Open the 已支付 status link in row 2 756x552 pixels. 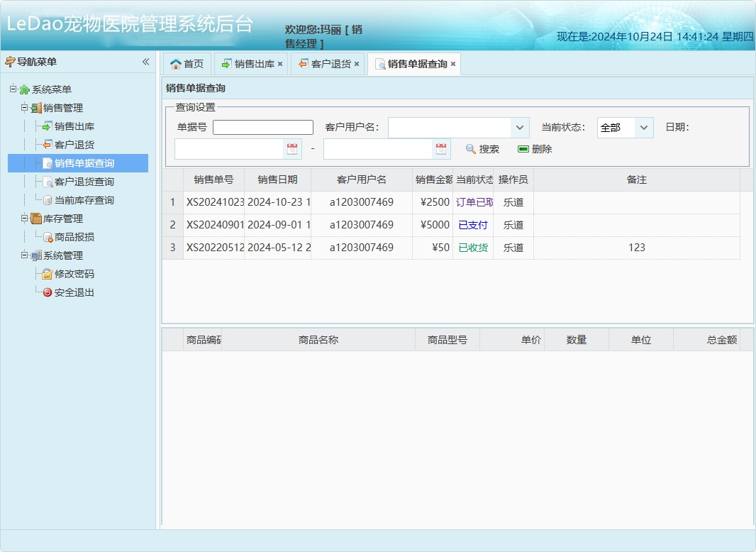point(473,224)
